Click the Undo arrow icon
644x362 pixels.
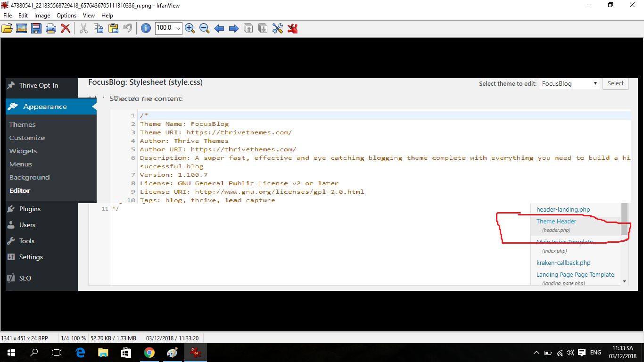pyautogui.click(x=127, y=28)
